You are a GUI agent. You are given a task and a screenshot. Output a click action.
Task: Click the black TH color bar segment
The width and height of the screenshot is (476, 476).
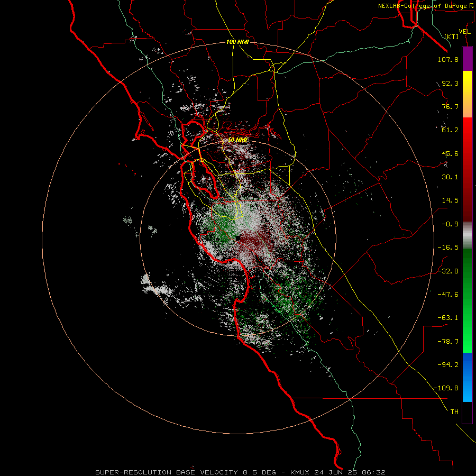[x=467, y=413]
